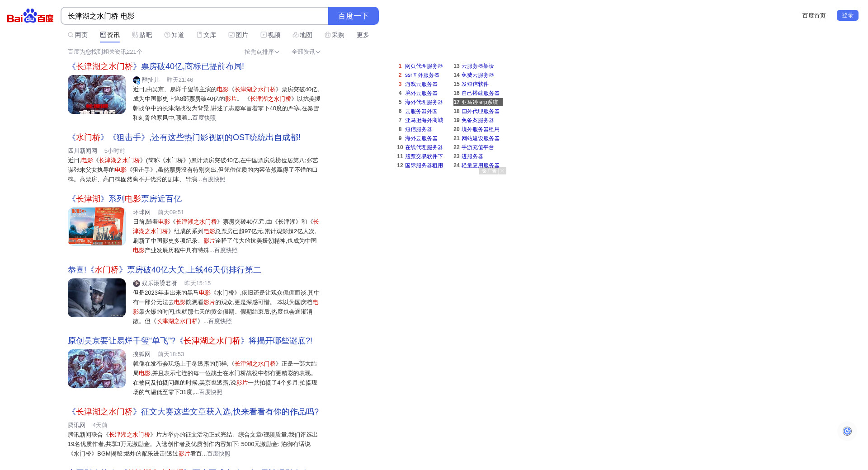This screenshot has width=868, height=470.
Task: Open the 视频 video results
Action: 270,35
